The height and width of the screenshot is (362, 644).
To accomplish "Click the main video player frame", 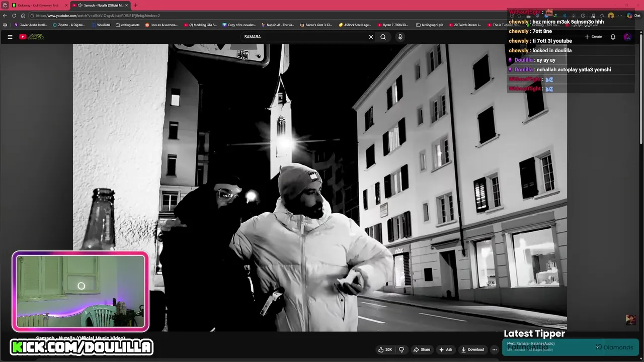I will (319, 188).
